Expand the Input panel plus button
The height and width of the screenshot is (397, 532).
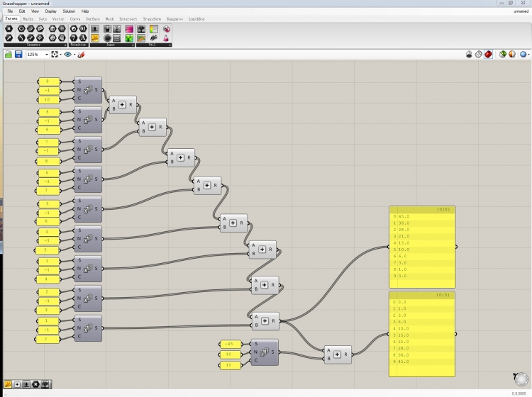click(x=133, y=45)
